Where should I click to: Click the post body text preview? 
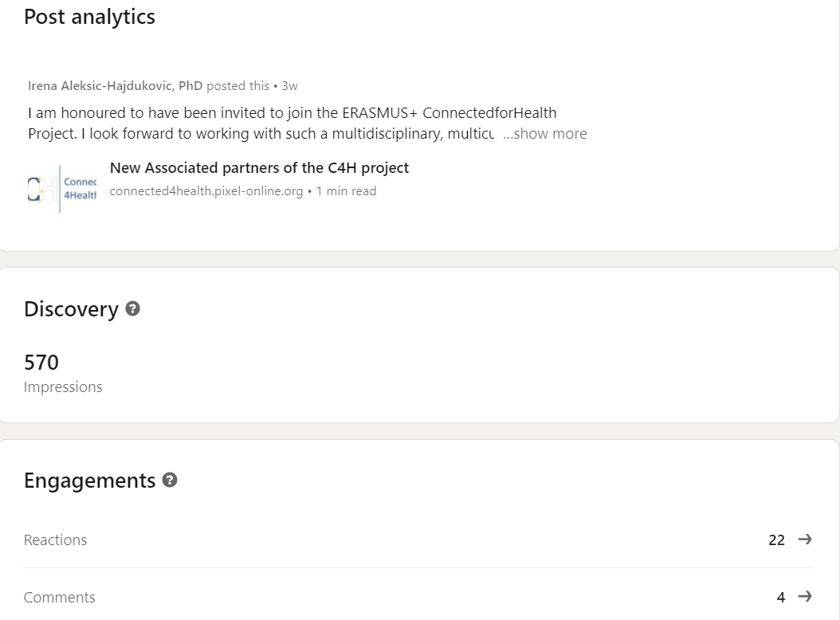pyautogui.click(x=292, y=124)
